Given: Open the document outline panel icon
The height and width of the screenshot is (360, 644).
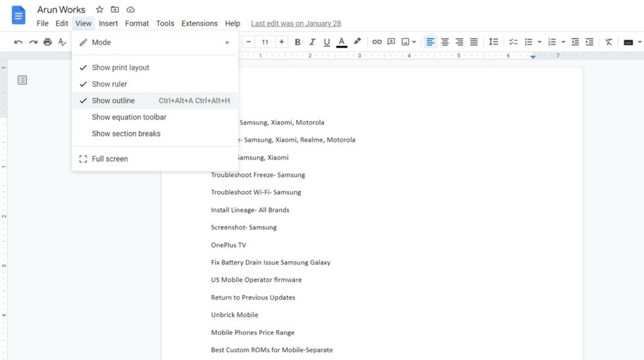Looking at the screenshot, I should click(x=22, y=80).
